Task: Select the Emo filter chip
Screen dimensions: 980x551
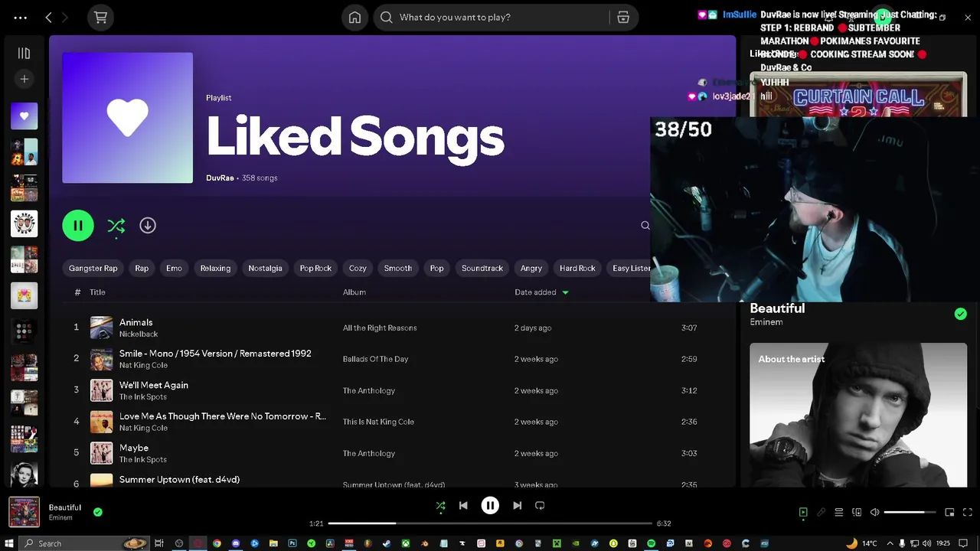Action: pos(174,269)
